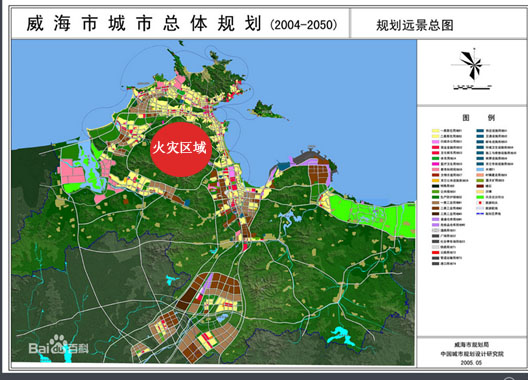Image resolution: width=528 pixels, height=380 pixels.
Task: Click the bright green swatch in the legend
Action: (x=480, y=197)
